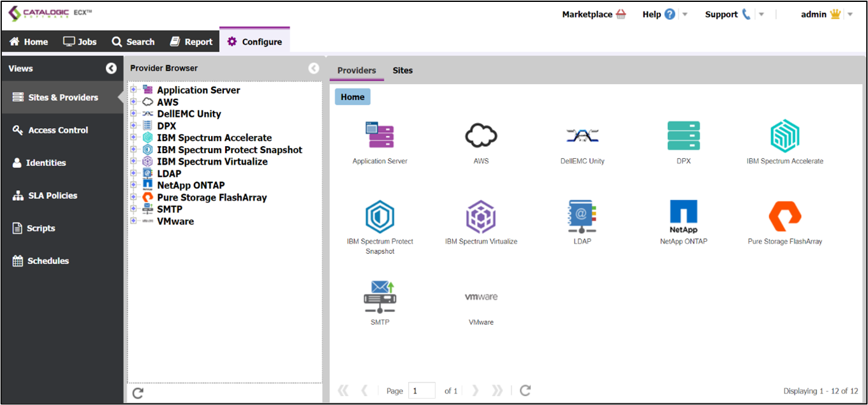Expand the AWS tree node
This screenshot has width=868, height=405.
point(134,102)
